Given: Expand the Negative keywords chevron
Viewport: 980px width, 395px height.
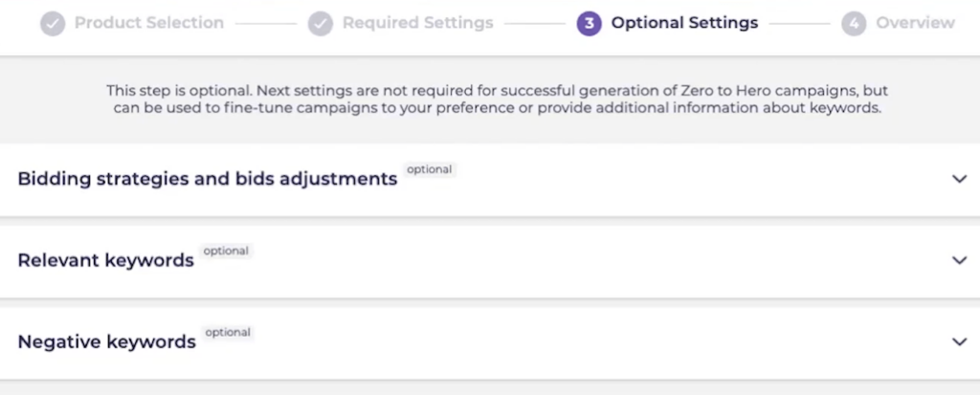Looking at the screenshot, I should coord(959,341).
